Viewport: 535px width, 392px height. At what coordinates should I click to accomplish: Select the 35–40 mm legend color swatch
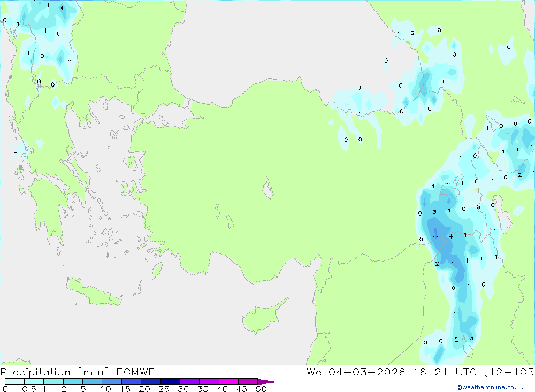point(209,381)
